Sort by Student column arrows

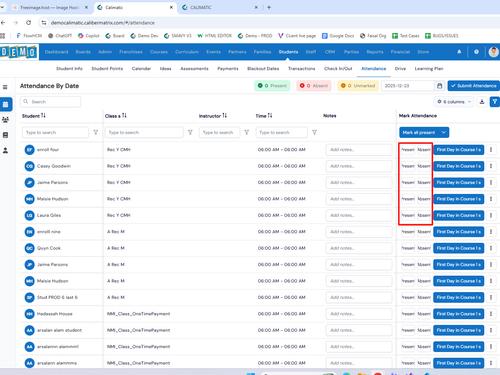point(43,116)
